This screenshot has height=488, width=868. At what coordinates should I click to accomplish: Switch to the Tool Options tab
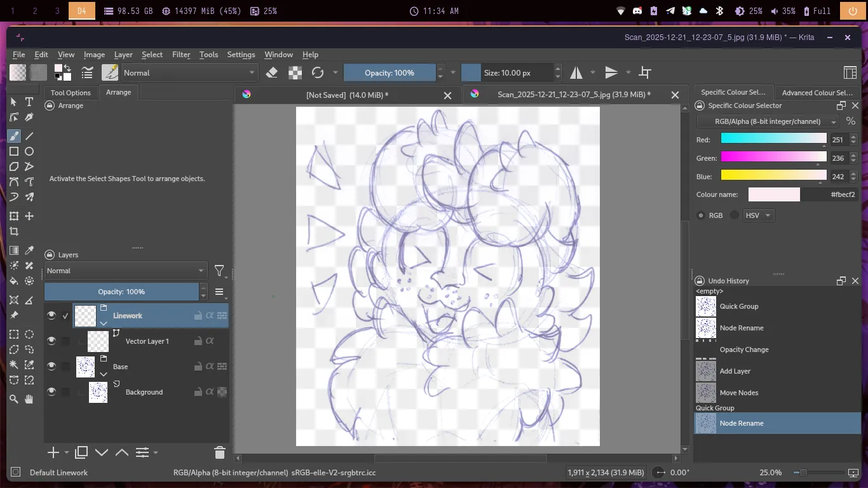[x=71, y=93]
